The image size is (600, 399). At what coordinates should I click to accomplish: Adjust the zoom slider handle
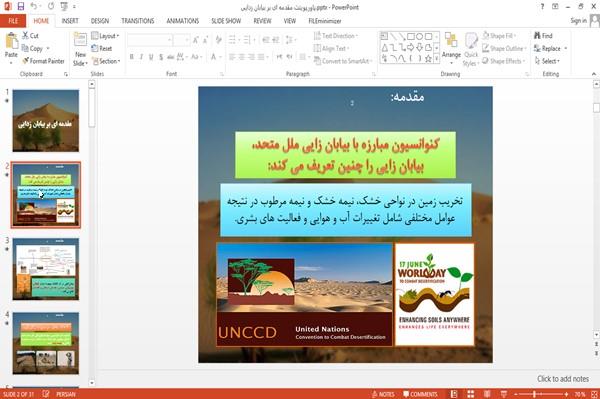pyautogui.click(x=535, y=394)
